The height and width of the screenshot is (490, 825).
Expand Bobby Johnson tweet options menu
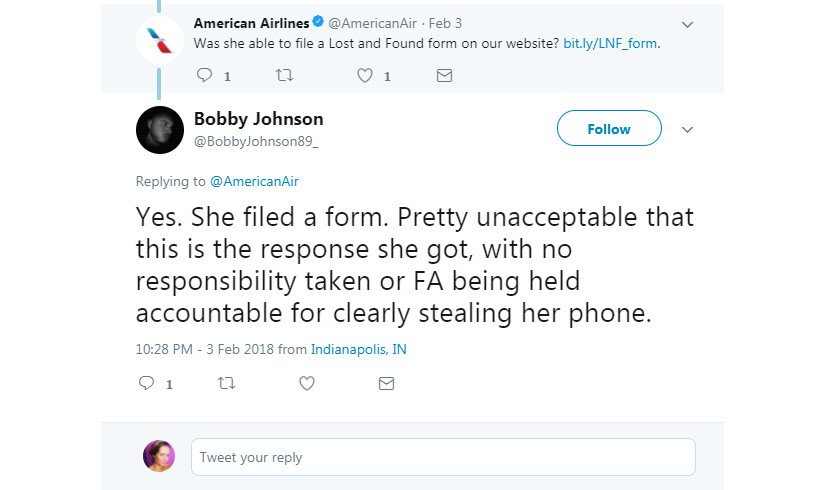[x=687, y=130]
